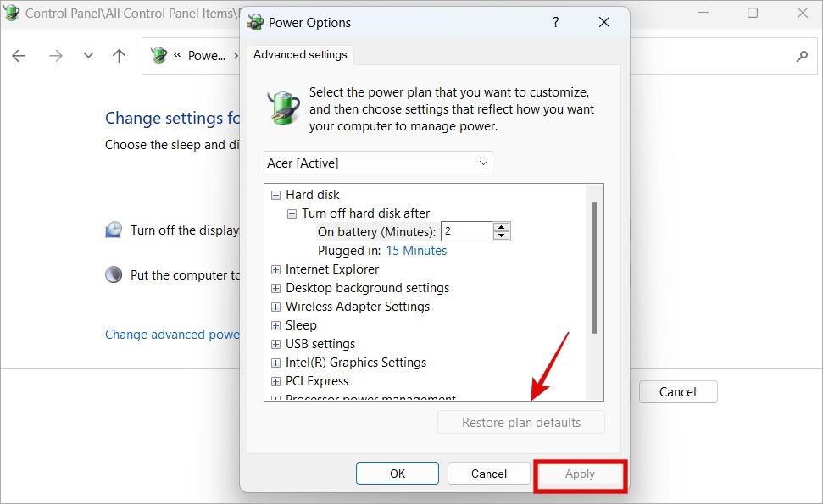Select Intel(R) Graphics Settings label
This screenshot has height=504, width=823.
click(x=356, y=363)
